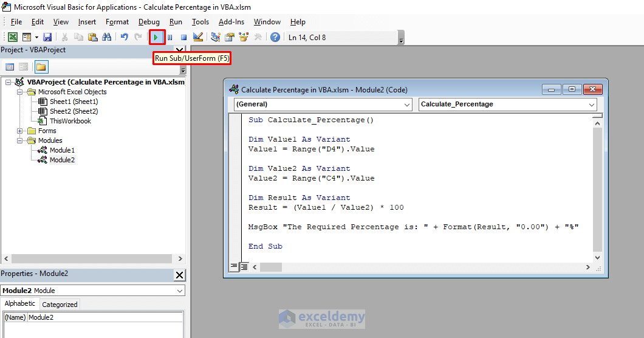Viewport: 644px width, 338px height.
Task: Open the Tools menu
Action: pos(200,22)
